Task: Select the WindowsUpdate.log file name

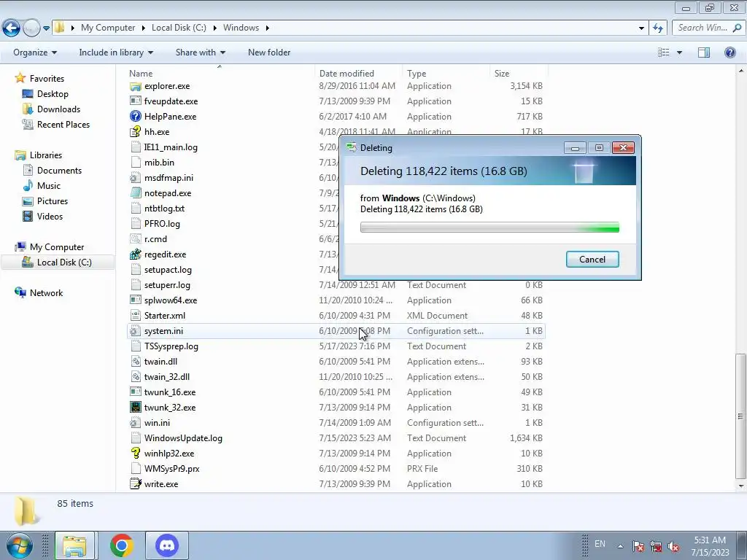Action: (x=183, y=438)
